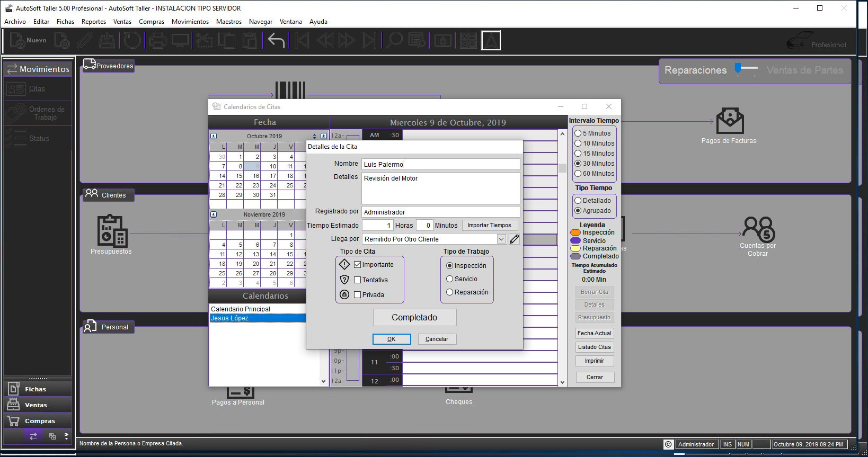Toggle the Importante checkbox
The height and width of the screenshot is (457, 868).
(x=357, y=264)
